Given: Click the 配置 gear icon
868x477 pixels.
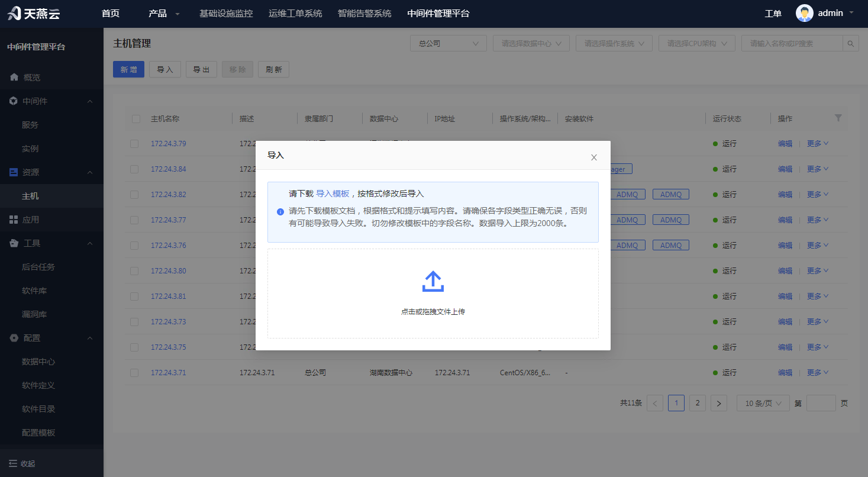Looking at the screenshot, I should [14, 338].
